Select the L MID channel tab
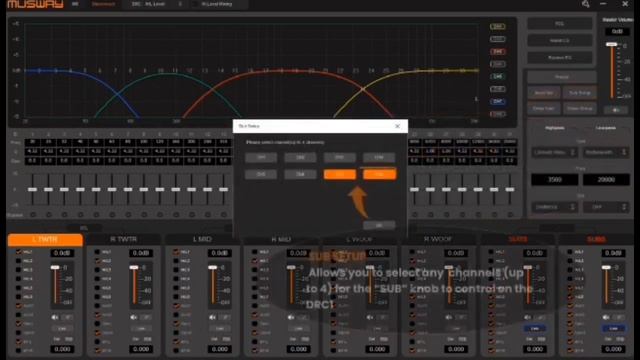640x360 pixels. 202,240
